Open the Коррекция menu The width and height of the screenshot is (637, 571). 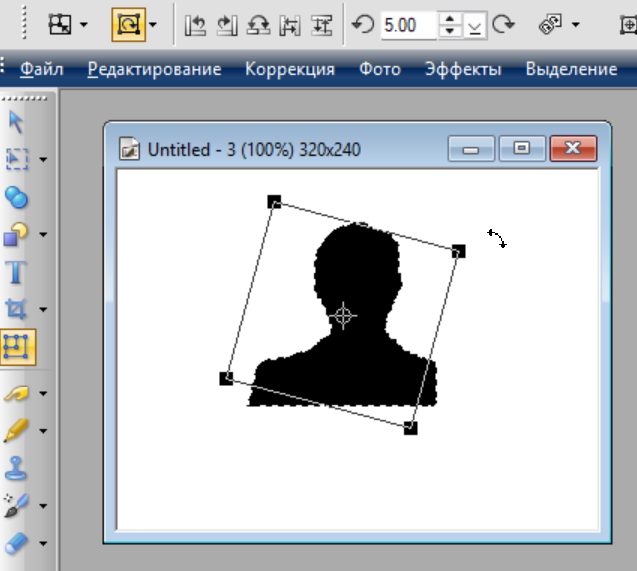[x=290, y=70]
